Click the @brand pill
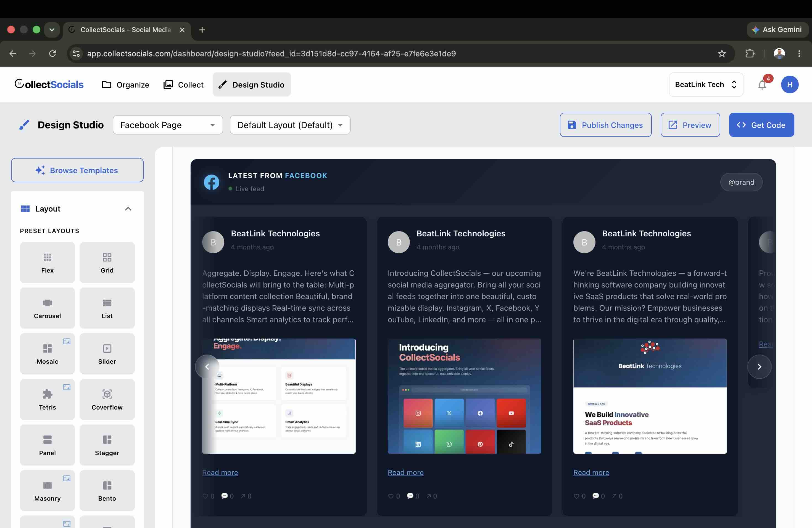Screen dimensions: 812x528 click(741, 182)
